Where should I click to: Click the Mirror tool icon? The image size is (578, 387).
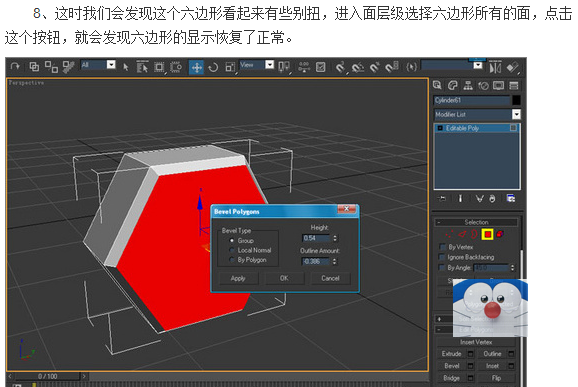(x=495, y=67)
